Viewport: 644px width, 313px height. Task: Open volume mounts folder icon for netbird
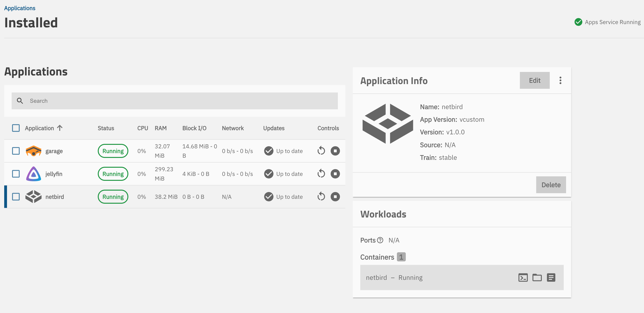coord(537,277)
